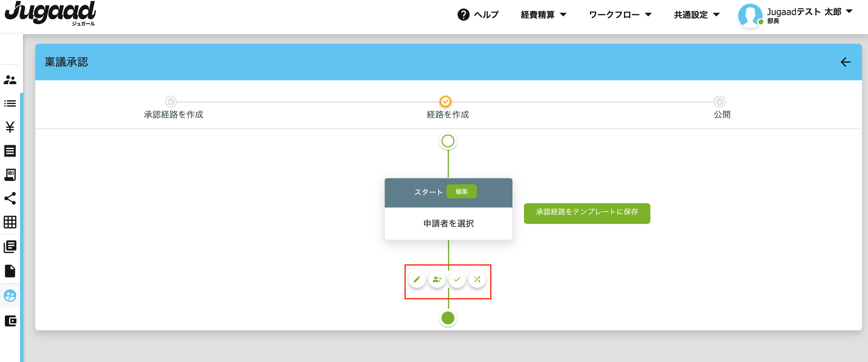Open the receipt sidebar icon
The width and height of the screenshot is (868, 362).
(10, 151)
